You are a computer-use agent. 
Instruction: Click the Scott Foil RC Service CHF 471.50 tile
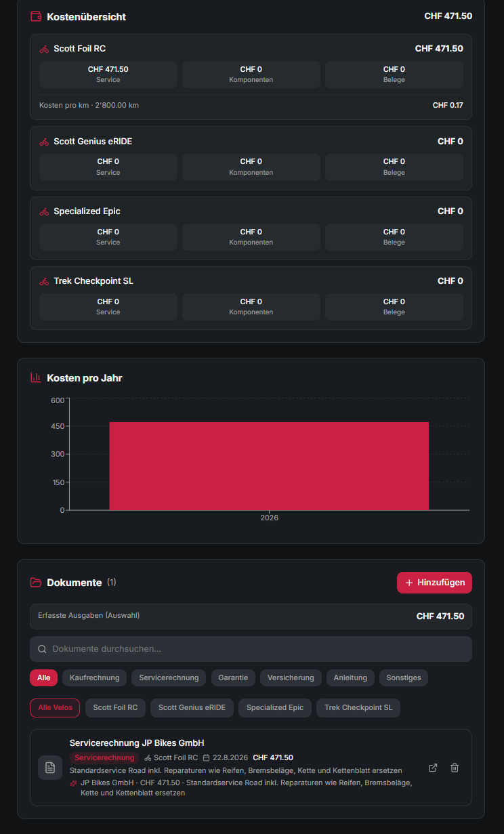tap(108, 74)
